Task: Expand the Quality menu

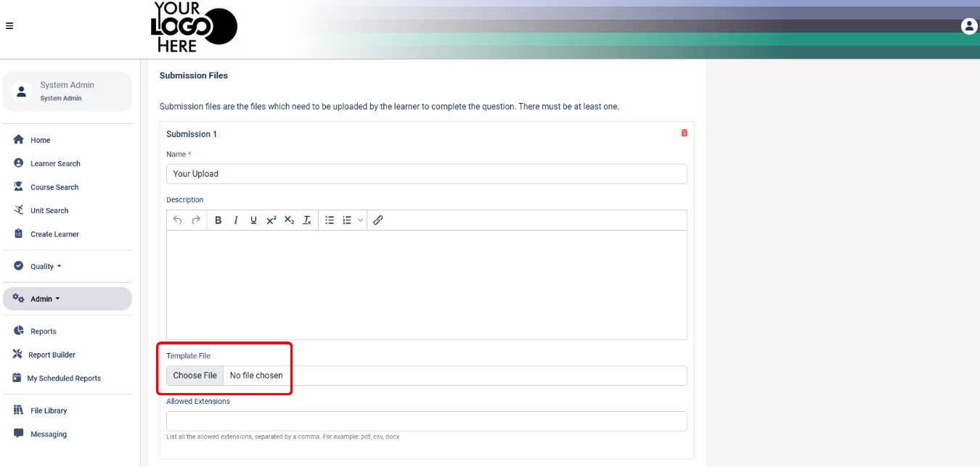Action: pos(46,266)
